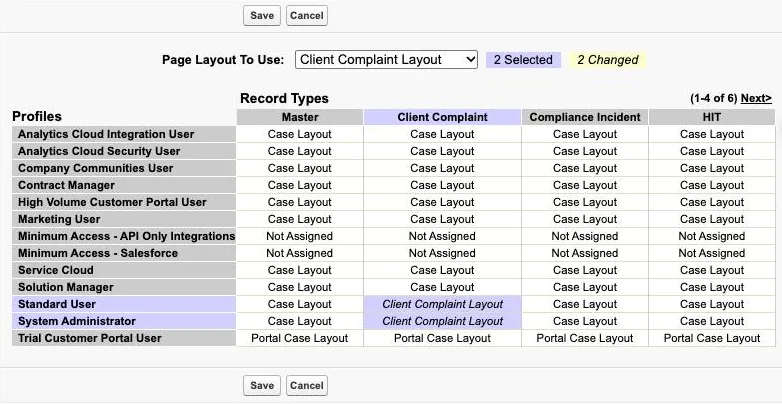Click Minimum Access - API Only's Compliance Incident cell
This screenshot has height=404, width=782.
tap(585, 236)
